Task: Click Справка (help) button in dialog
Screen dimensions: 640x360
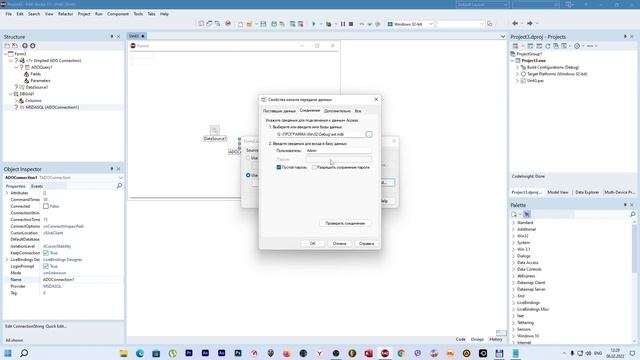Action: point(366,244)
